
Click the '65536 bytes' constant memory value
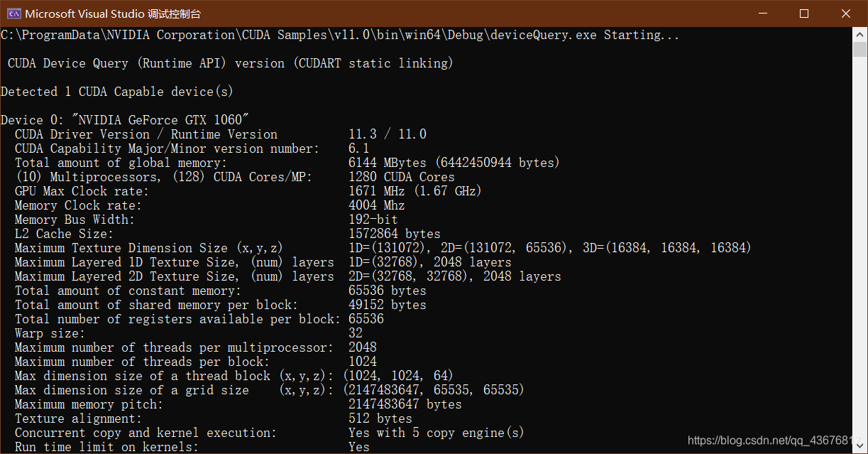[388, 291]
